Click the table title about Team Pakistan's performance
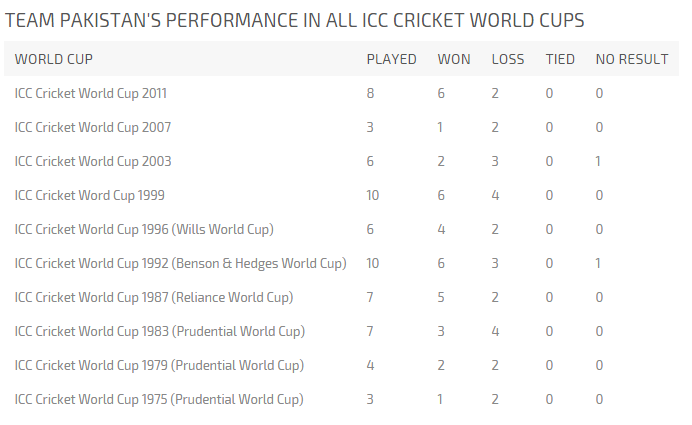 pos(295,20)
